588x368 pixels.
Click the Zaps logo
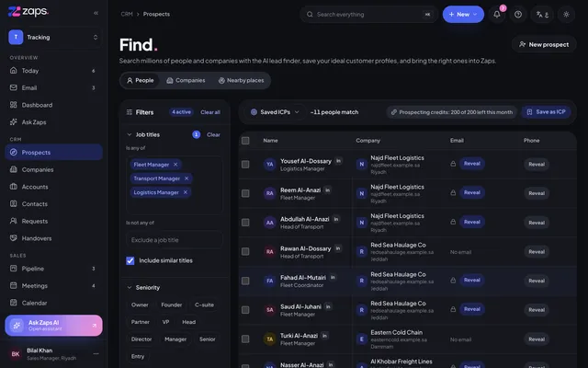pos(28,11)
